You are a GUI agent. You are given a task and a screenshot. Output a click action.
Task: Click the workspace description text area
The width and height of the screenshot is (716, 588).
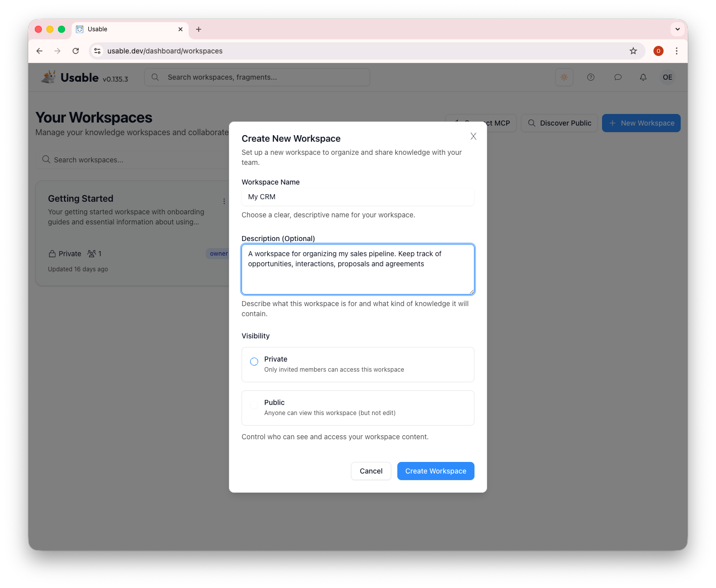(357, 269)
